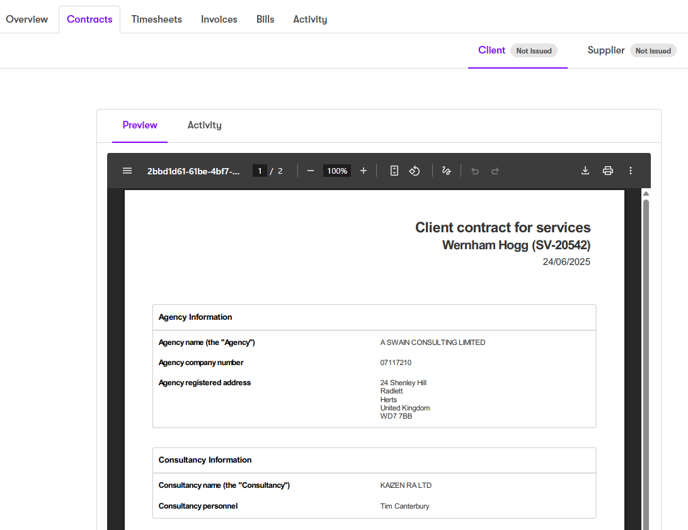688x530 pixels.
Task: Go to the Invoices tab
Action: pos(219,19)
